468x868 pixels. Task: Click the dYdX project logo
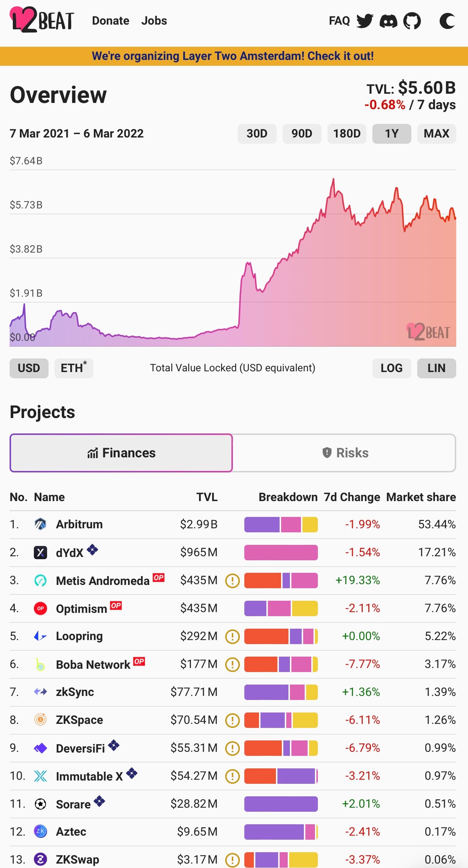40,552
